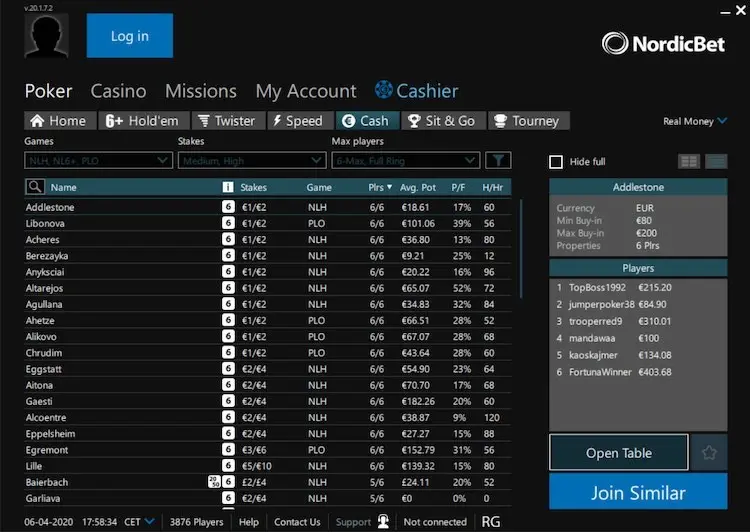Open the Max players filter dropdown

coord(406,160)
